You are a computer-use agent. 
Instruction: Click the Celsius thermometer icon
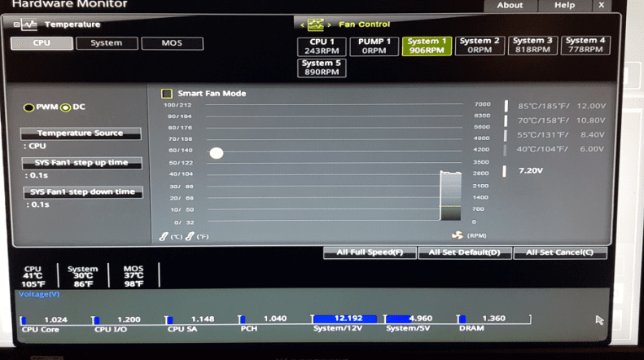point(164,236)
